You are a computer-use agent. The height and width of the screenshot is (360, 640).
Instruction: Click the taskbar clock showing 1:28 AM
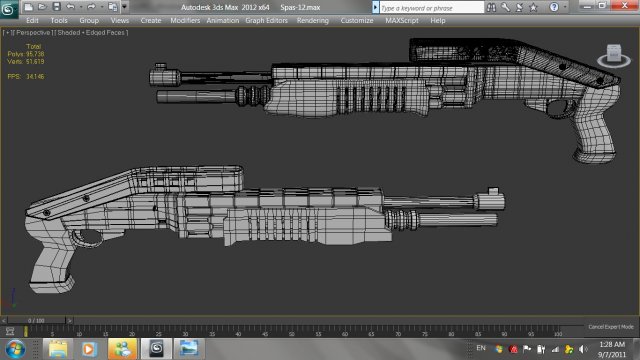tap(611, 349)
